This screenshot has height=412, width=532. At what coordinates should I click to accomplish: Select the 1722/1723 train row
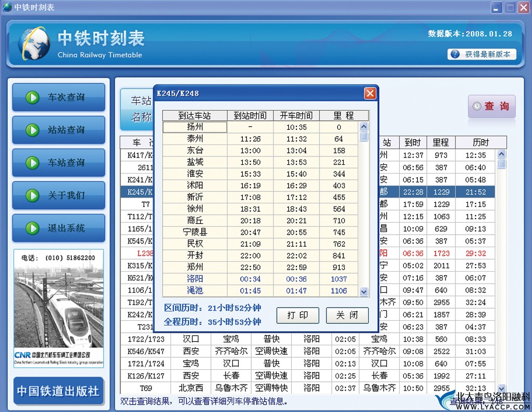[308, 339]
